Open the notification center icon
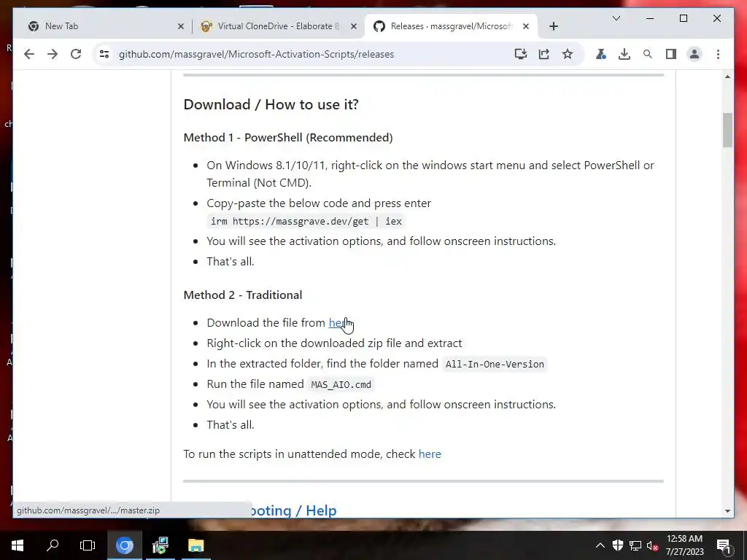The height and width of the screenshot is (560, 747). [x=724, y=545]
